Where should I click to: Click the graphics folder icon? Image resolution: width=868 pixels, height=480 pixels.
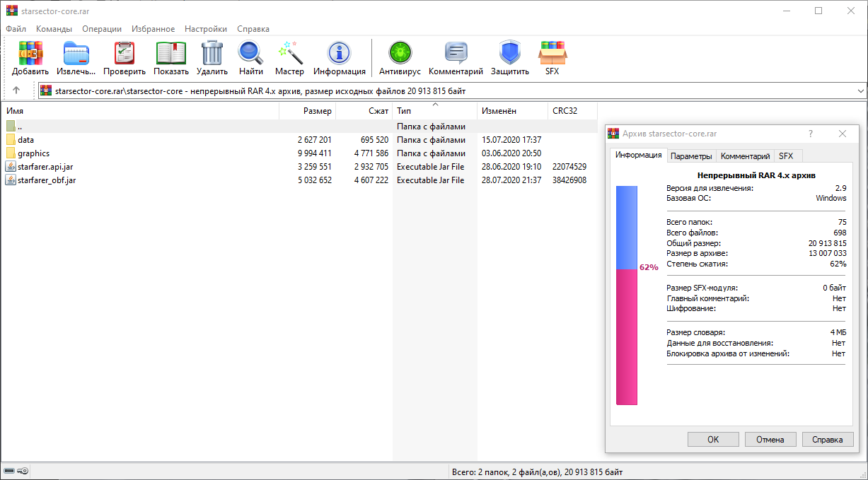(11, 153)
